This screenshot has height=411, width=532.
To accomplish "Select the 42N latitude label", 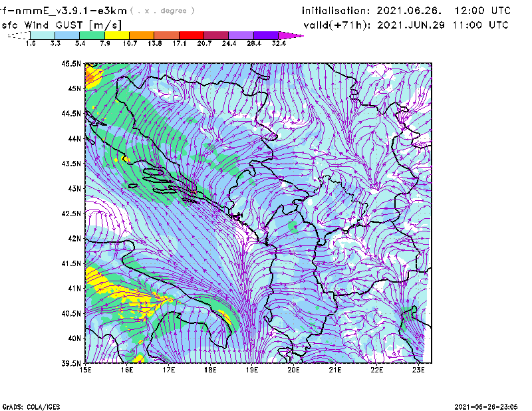I will 74,239.
